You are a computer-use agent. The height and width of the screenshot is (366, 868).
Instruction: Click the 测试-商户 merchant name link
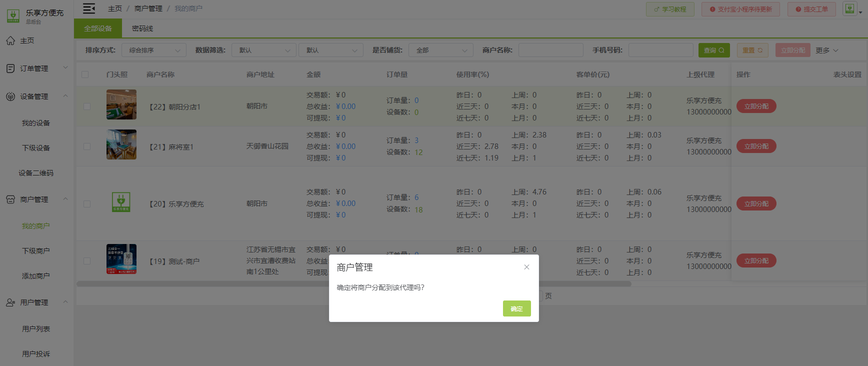click(184, 261)
